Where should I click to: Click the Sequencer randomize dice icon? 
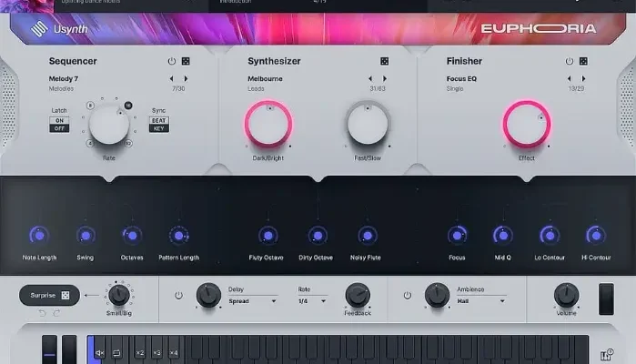[x=186, y=61]
